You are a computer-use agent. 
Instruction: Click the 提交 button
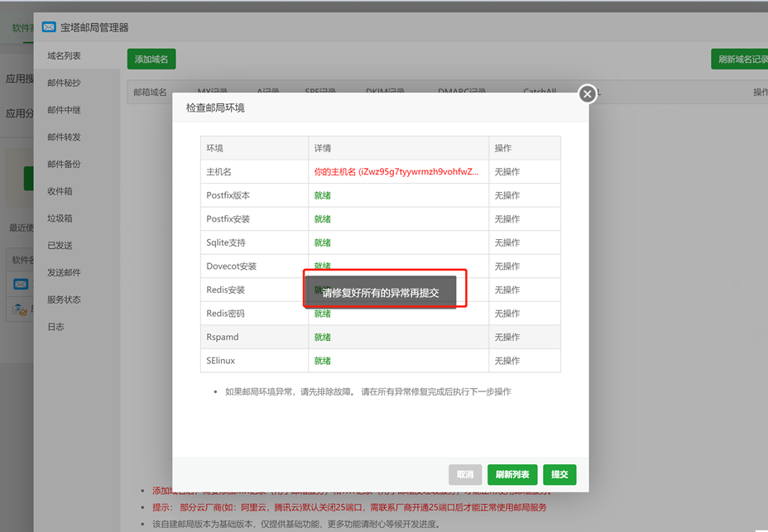[x=559, y=474]
